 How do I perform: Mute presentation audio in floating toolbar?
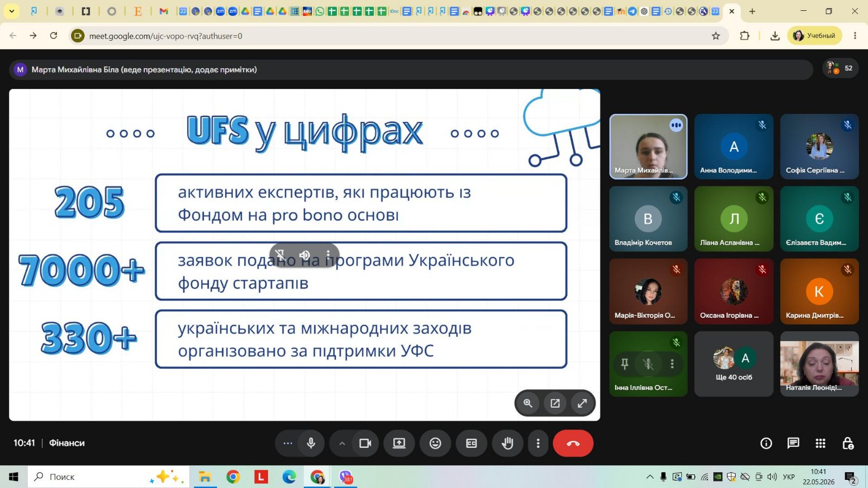(x=304, y=254)
